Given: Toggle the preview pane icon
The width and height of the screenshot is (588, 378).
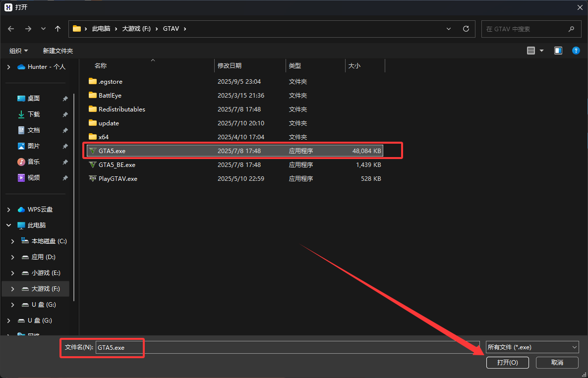Looking at the screenshot, I should [x=558, y=51].
